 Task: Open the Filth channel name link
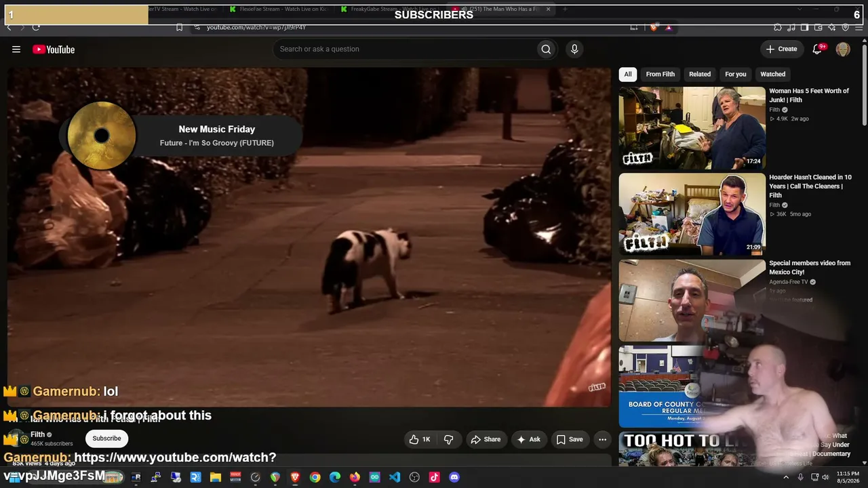tap(38, 434)
